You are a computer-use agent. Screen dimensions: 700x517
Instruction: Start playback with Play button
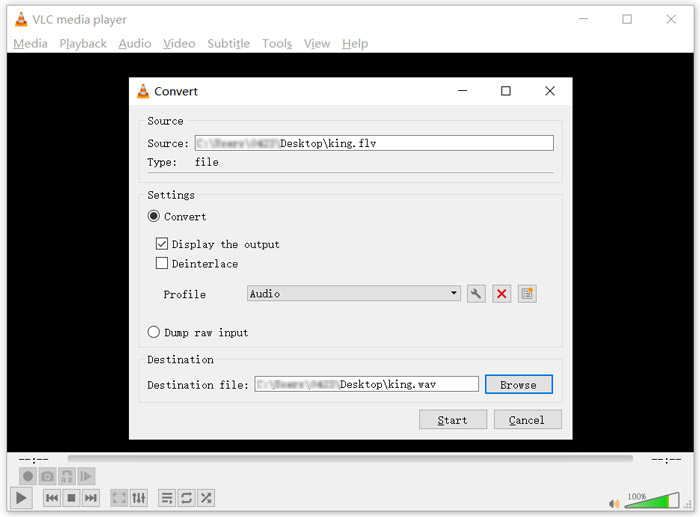[x=21, y=498]
